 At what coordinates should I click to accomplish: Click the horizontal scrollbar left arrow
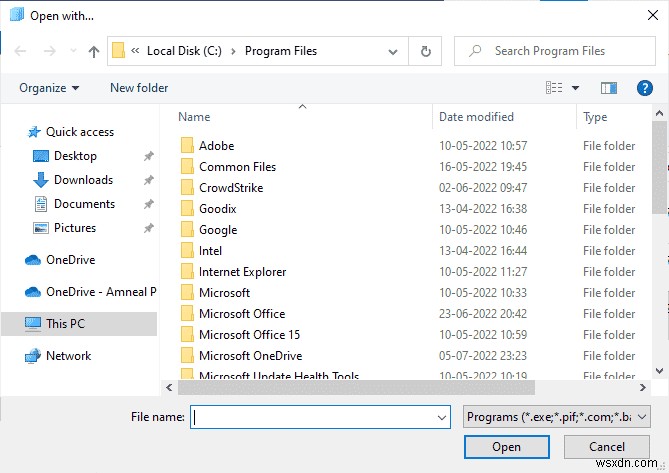(x=169, y=387)
